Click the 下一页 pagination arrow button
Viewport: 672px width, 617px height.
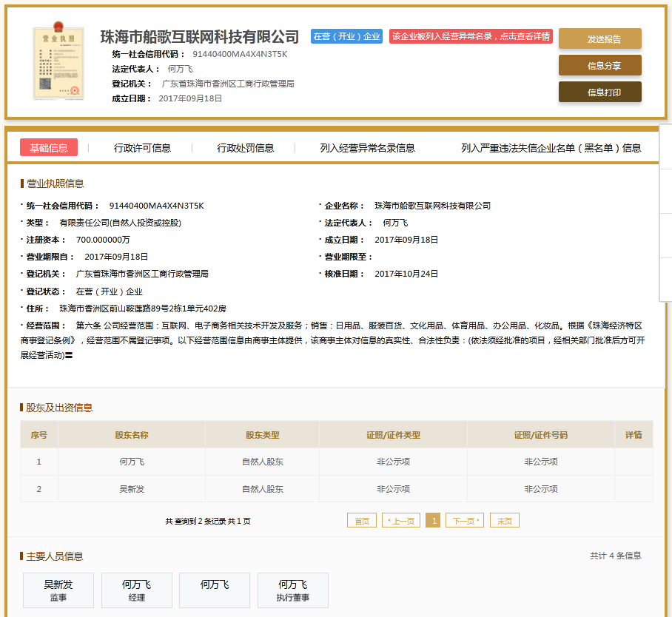pos(465,521)
